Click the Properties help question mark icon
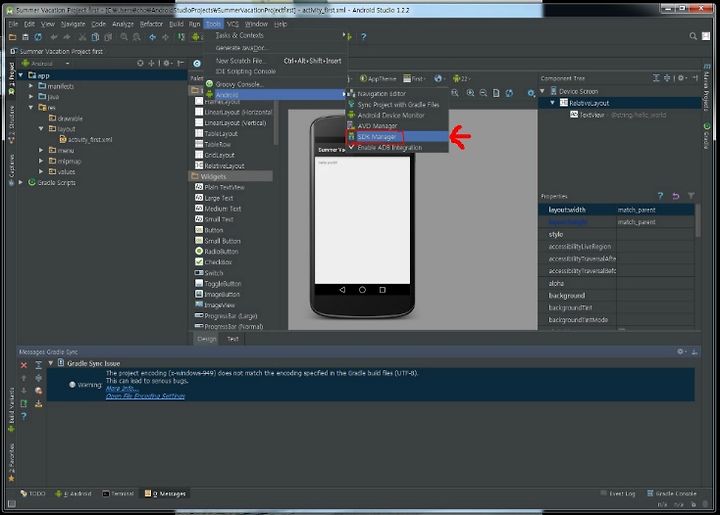The height and width of the screenshot is (515, 720). (660, 196)
